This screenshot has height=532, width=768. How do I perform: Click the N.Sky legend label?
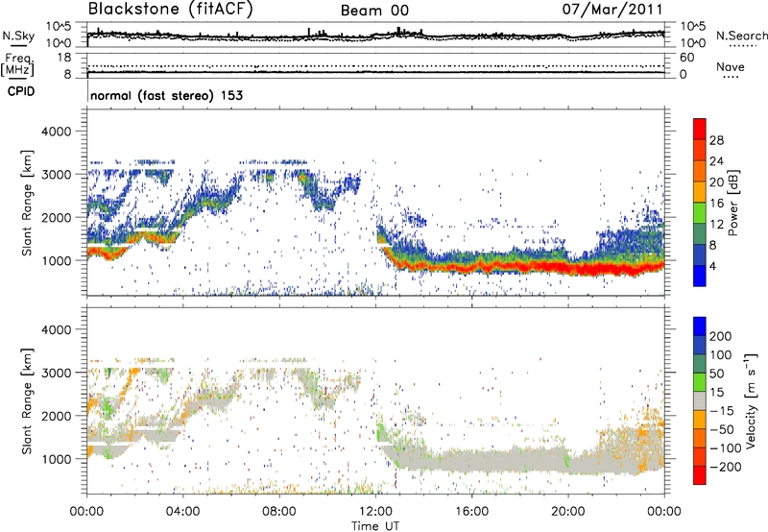click(18, 36)
